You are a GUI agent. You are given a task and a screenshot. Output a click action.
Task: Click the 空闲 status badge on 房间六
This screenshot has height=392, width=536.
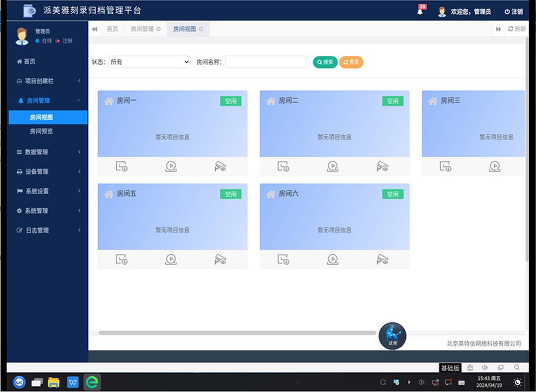click(x=393, y=195)
